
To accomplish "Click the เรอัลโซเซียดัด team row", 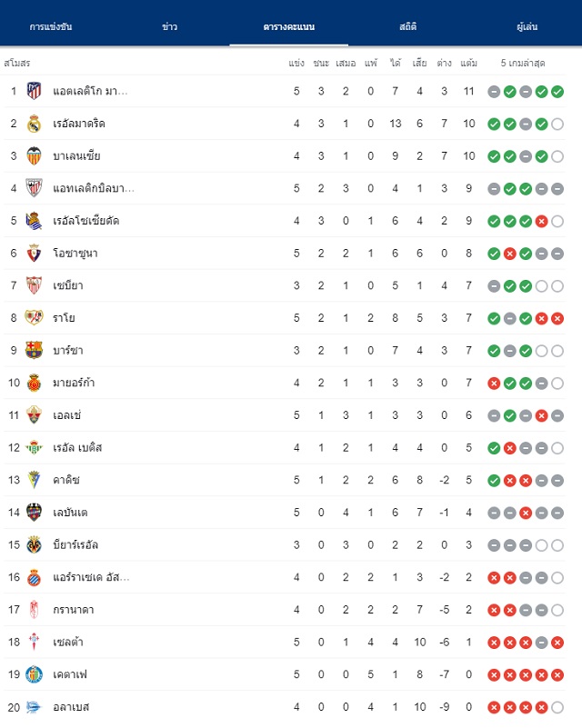I will (285, 221).
